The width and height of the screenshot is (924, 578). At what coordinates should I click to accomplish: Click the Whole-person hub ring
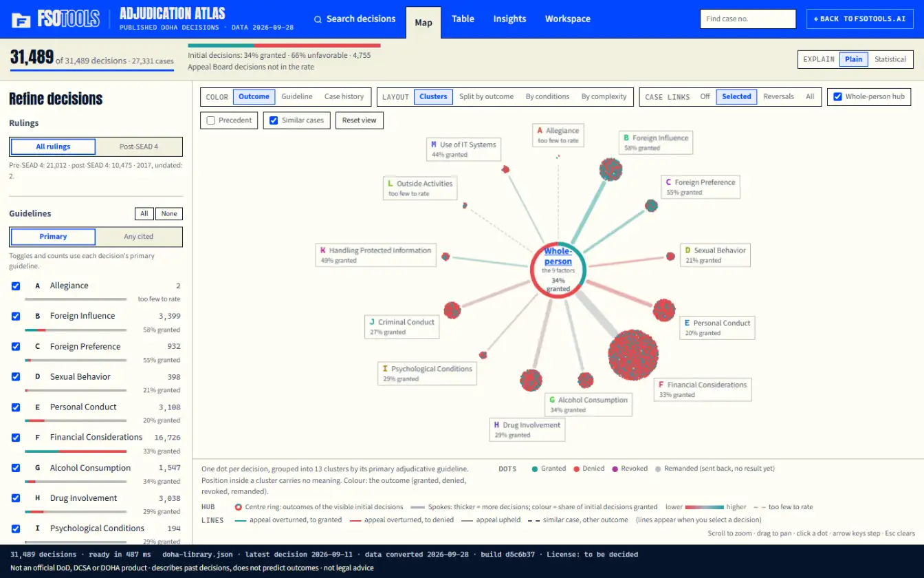558,270
